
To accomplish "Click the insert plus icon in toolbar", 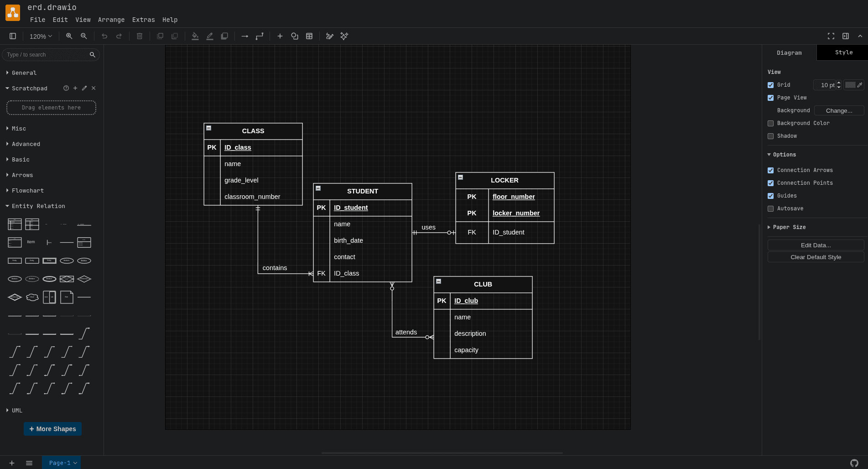I will click(280, 36).
